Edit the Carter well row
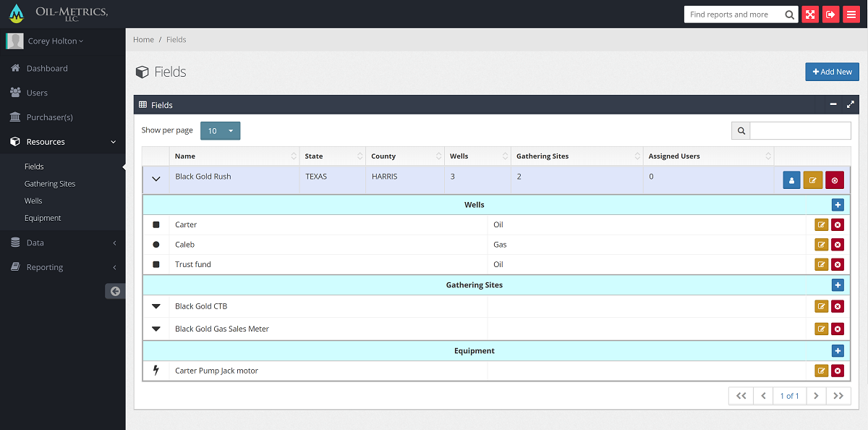This screenshot has width=868, height=430. pyautogui.click(x=822, y=225)
